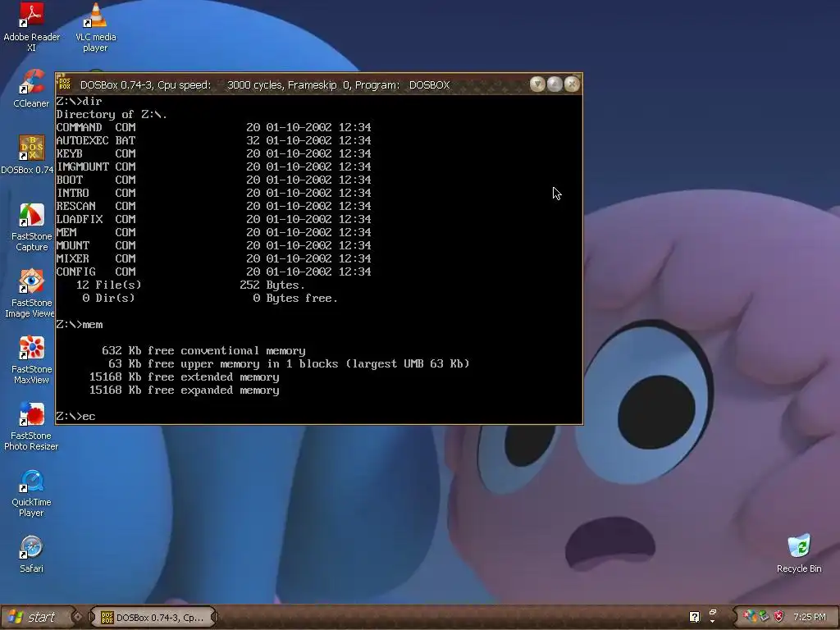Click the taskbar clock showing 7:25 PM

pos(810,617)
